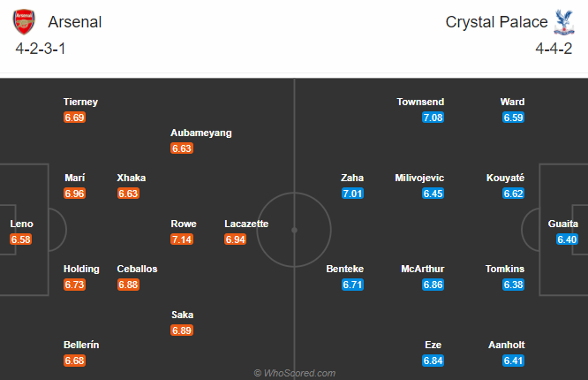Screen dimensions: 588x380
Task: Select Benteke's player name
Action: coord(345,269)
